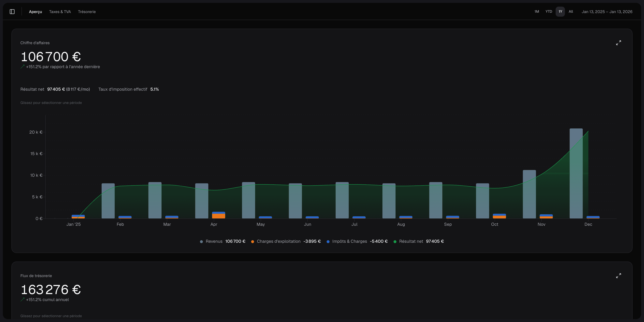Open the Aperçu tab
This screenshot has width=644, height=322.
pos(35,12)
